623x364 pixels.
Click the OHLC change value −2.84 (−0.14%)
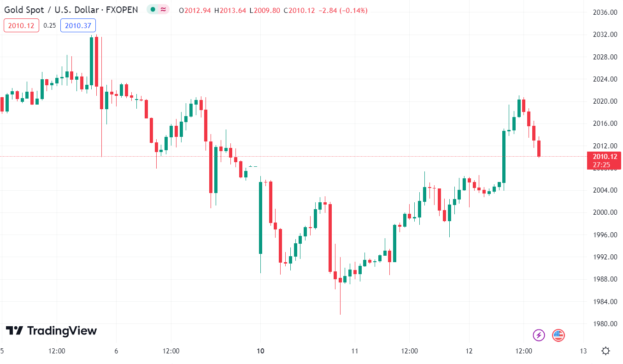[341, 10]
